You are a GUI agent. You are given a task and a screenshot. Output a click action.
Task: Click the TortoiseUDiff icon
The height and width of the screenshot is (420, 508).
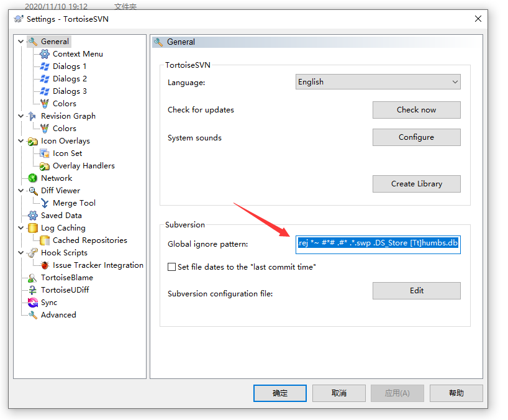point(32,290)
